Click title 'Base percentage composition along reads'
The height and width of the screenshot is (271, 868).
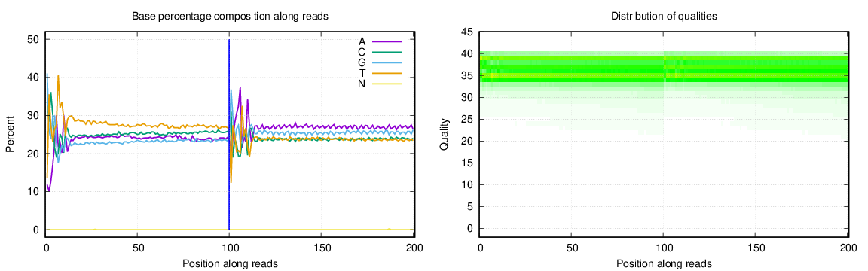[x=231, y=17]
